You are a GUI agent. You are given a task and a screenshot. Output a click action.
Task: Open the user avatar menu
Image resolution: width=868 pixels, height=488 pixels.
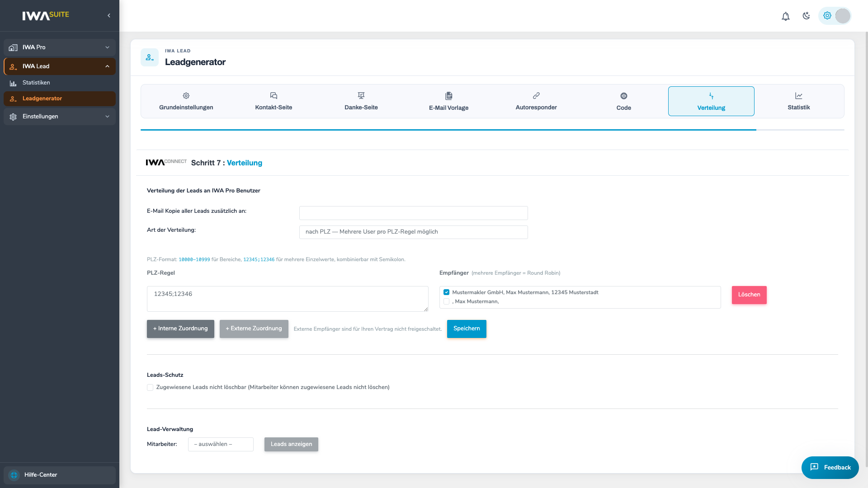point(843,16)
